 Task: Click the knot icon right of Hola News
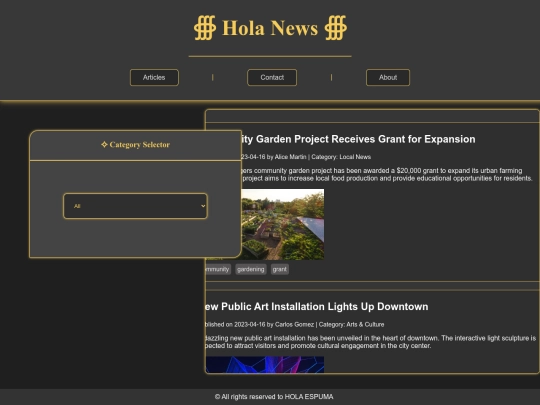(336, 28)
